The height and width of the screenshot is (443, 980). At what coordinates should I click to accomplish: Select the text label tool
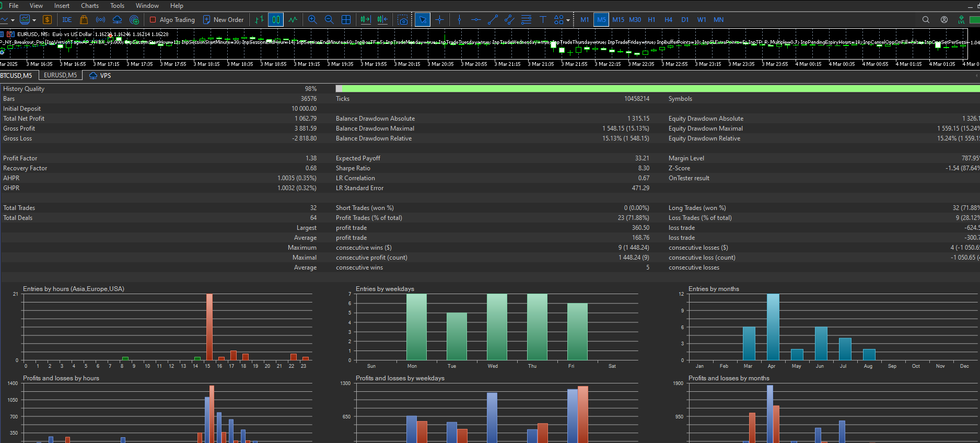(543, 20)
